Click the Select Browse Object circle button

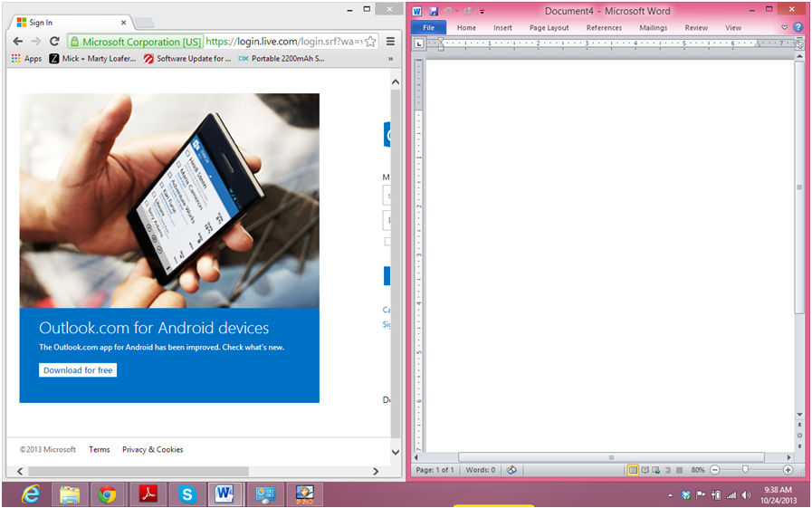click(x=799, y=436)
